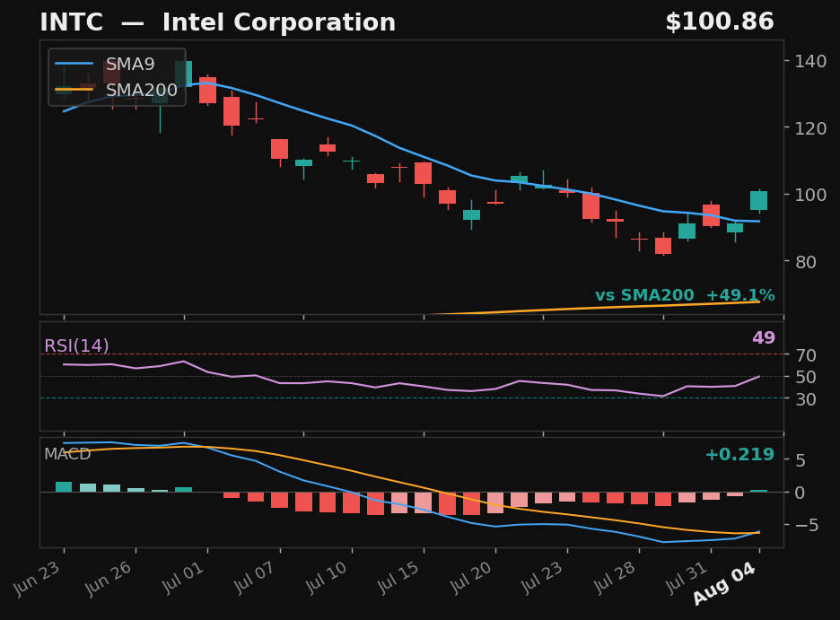Click the RSI 50 axis label
This screenshot has width=840, height=620.
806,377
